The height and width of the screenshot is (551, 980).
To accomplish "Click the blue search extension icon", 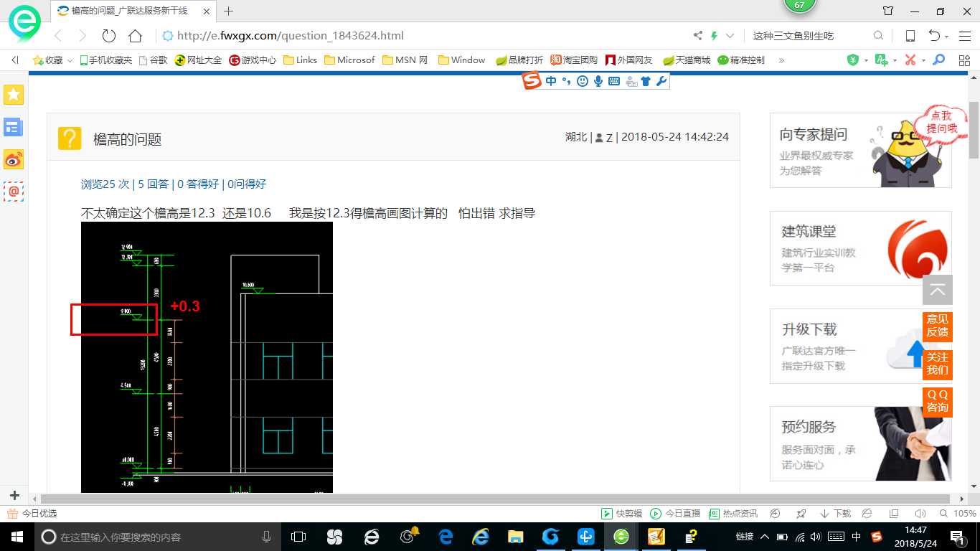I will (x=938, y=60).
